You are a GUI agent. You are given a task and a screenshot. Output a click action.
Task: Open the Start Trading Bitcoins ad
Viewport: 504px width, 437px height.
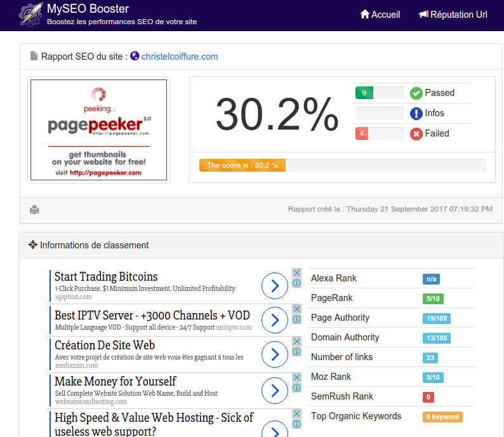pos(106,276)
